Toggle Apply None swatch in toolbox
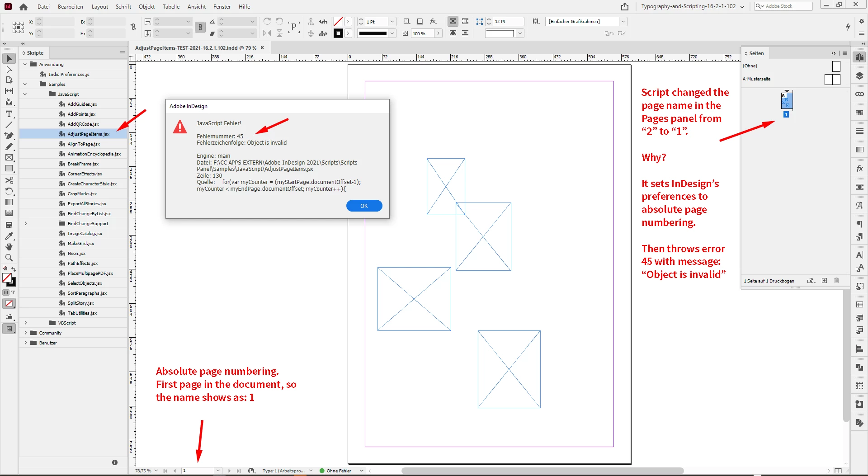Image resolution: width=868 pixels, height=476 pixels. 9,303
